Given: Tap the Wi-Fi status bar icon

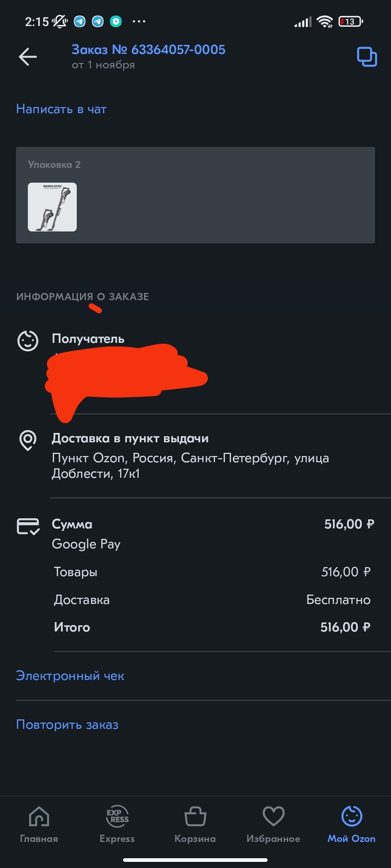Looking at the screenshot, I should point(325,22).
